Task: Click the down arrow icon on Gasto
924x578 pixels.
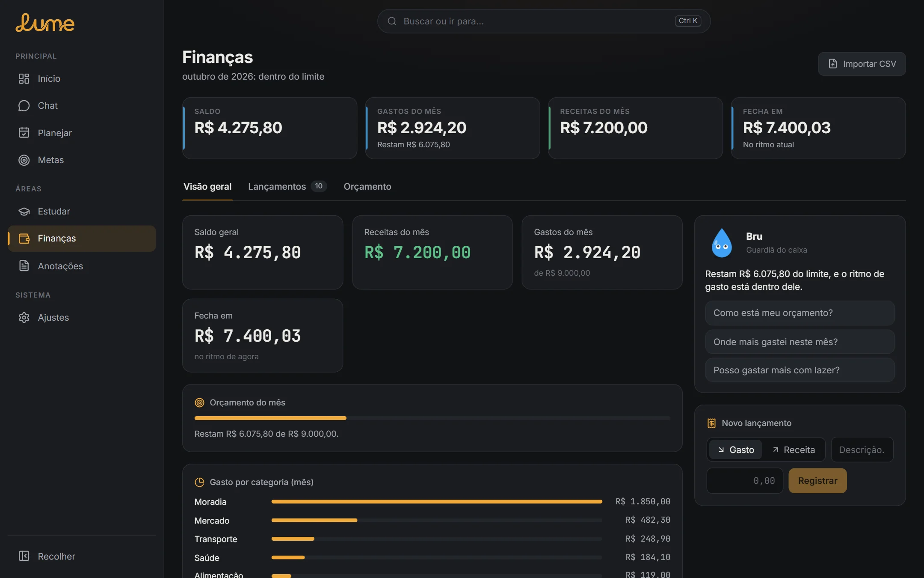Action: [x=721, y=450]
